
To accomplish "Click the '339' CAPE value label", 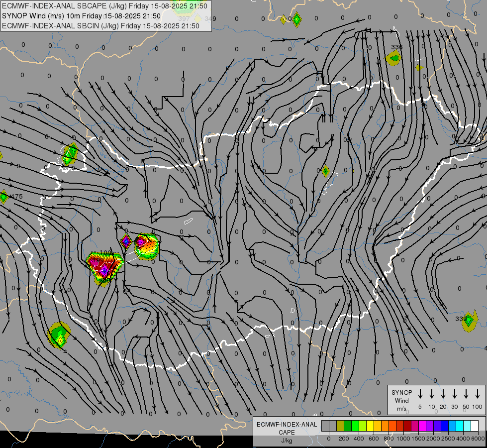I will [461, 319].
